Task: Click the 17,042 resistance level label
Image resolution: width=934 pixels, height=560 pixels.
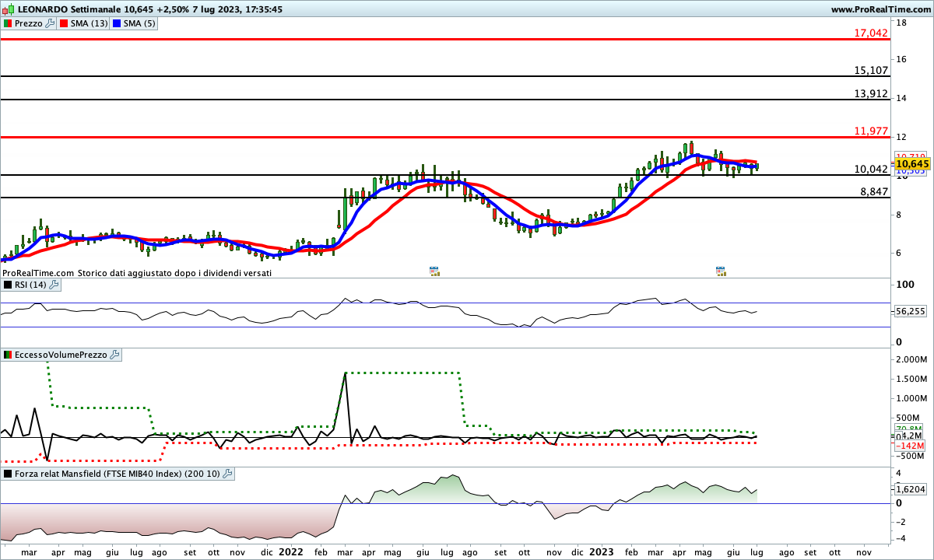Action: point(871,33)
